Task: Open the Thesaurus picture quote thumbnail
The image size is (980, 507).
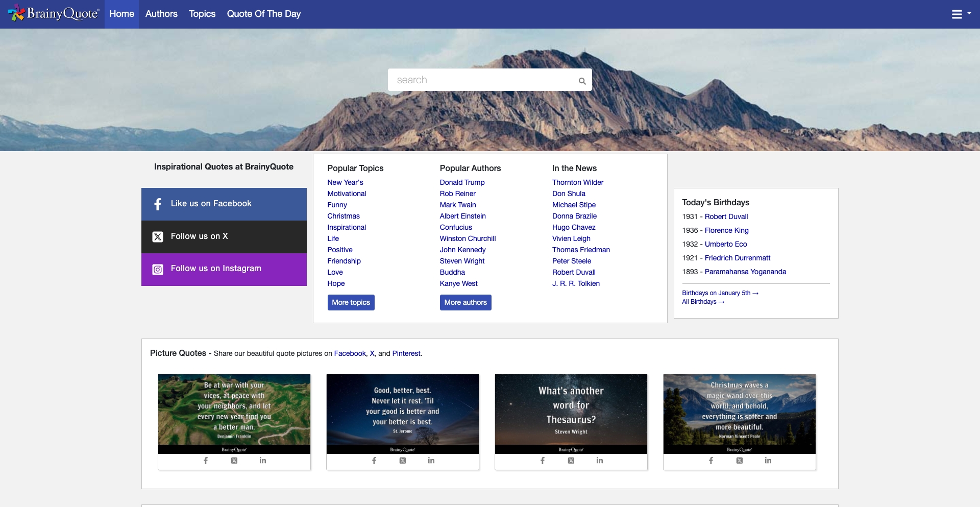Action: [x=571, y=412]
